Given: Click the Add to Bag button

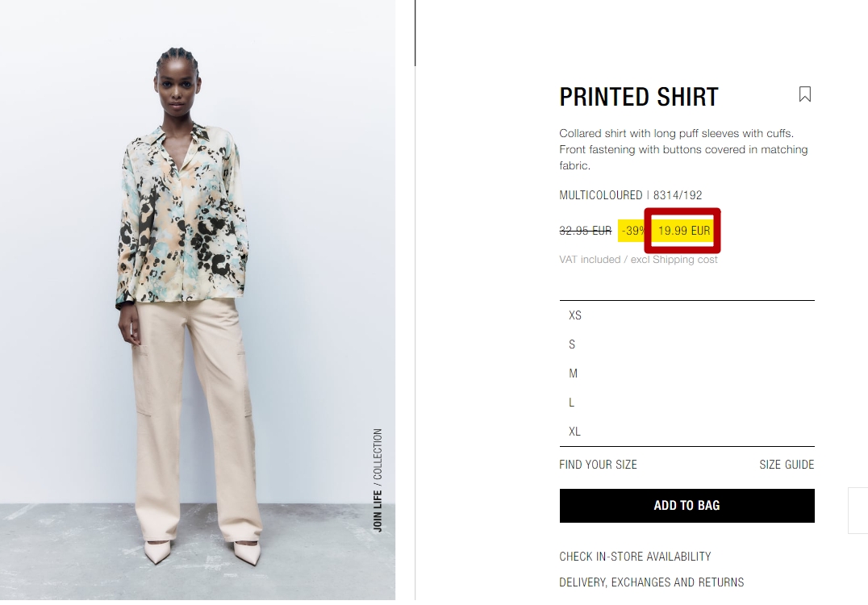Looking at the screenshot, I should click(x=686, y=505).
